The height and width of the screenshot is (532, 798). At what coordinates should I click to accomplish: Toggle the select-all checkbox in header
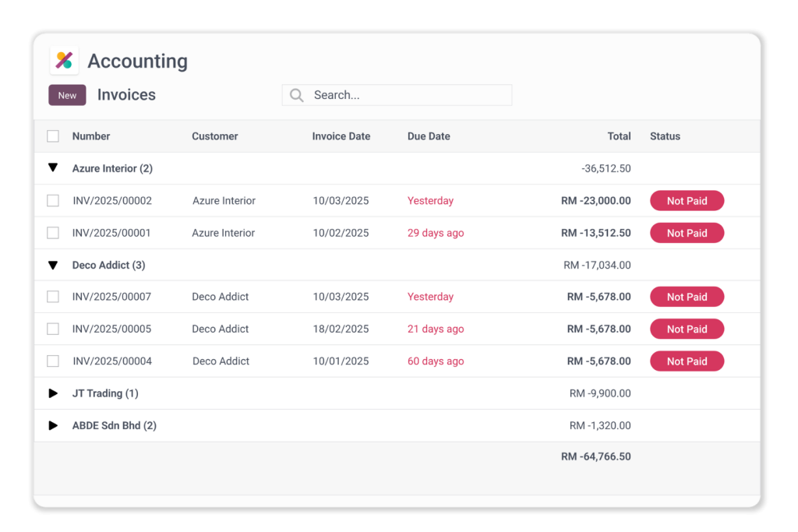(53, 136)
